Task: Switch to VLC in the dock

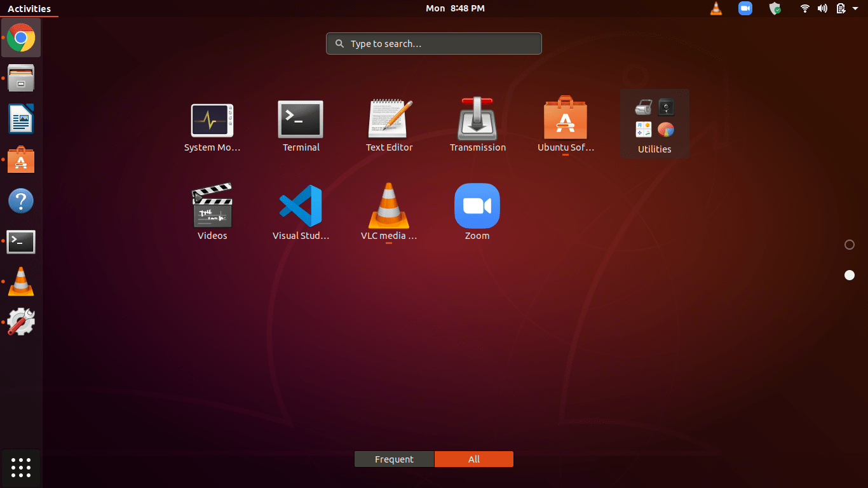Action: point(21,281)
